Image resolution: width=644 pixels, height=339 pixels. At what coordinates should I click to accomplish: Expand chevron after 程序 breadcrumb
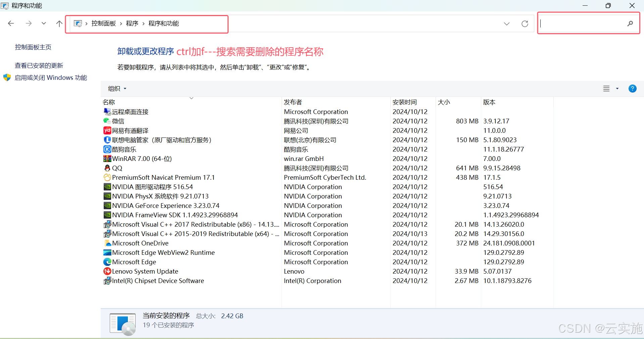144,23
